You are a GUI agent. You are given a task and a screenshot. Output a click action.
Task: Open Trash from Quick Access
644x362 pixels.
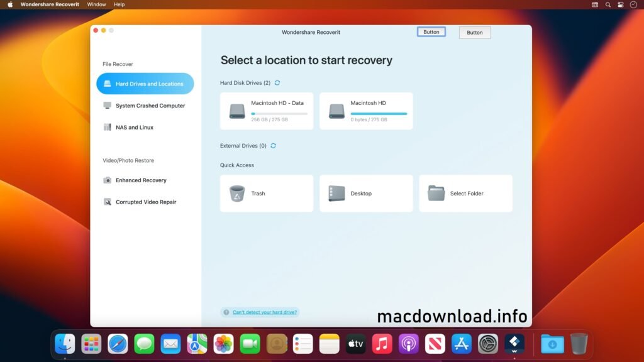[x=266, y=193]
